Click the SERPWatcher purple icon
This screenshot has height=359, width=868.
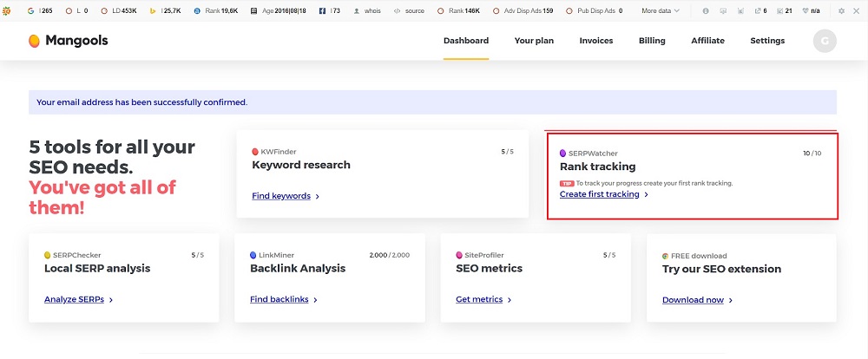coord(563,153)
